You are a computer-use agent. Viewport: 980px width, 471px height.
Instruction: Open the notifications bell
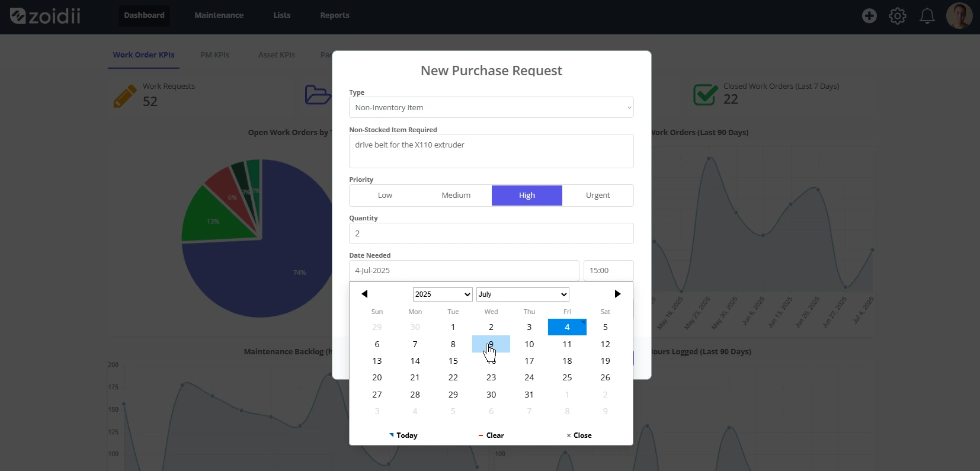[x=927, y=16]
